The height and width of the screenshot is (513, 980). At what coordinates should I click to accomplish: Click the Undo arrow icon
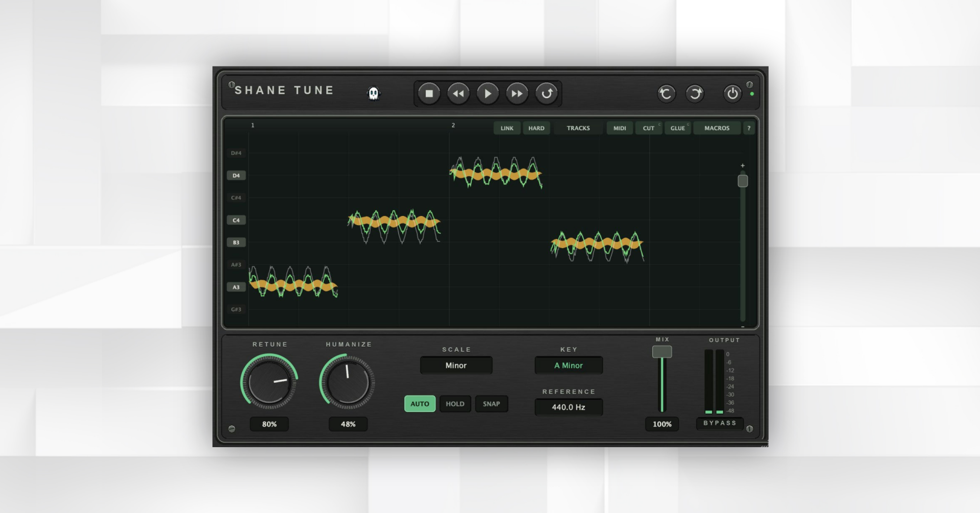point(666,93)
